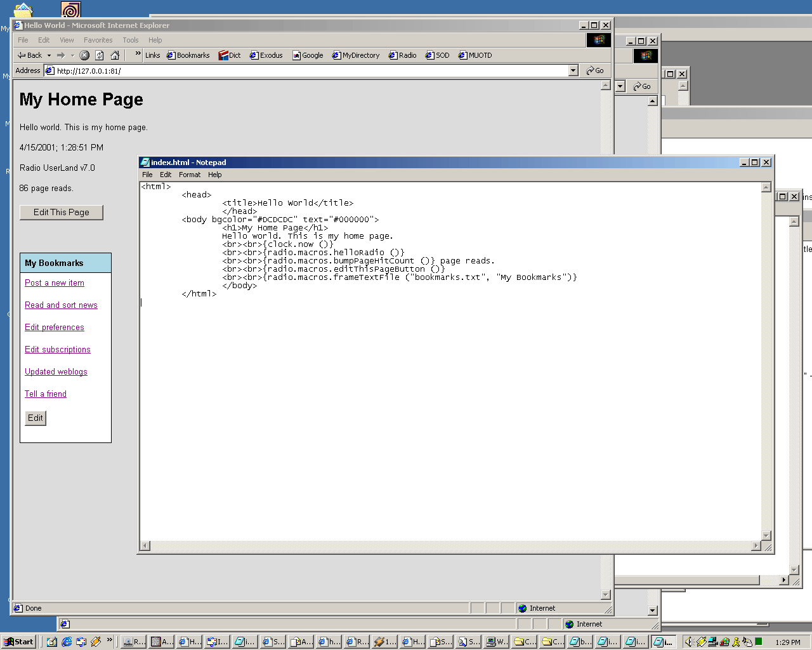Open the MUOTD favorite in Links bar
The height and width of the screenshot is (650, 812).
point(475,55)
